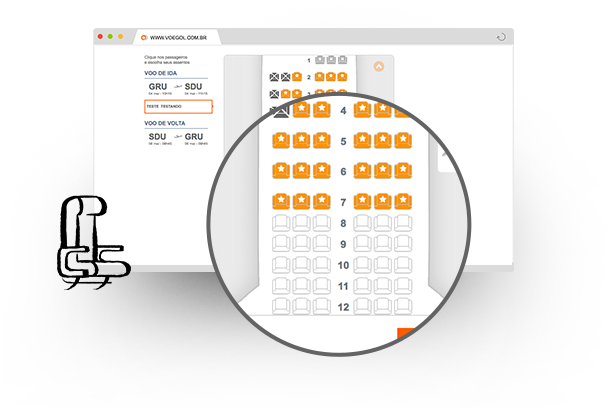Click the VOO DE VOLTA heading
This screenshot has width=609, height=408.
coord(166,122)
